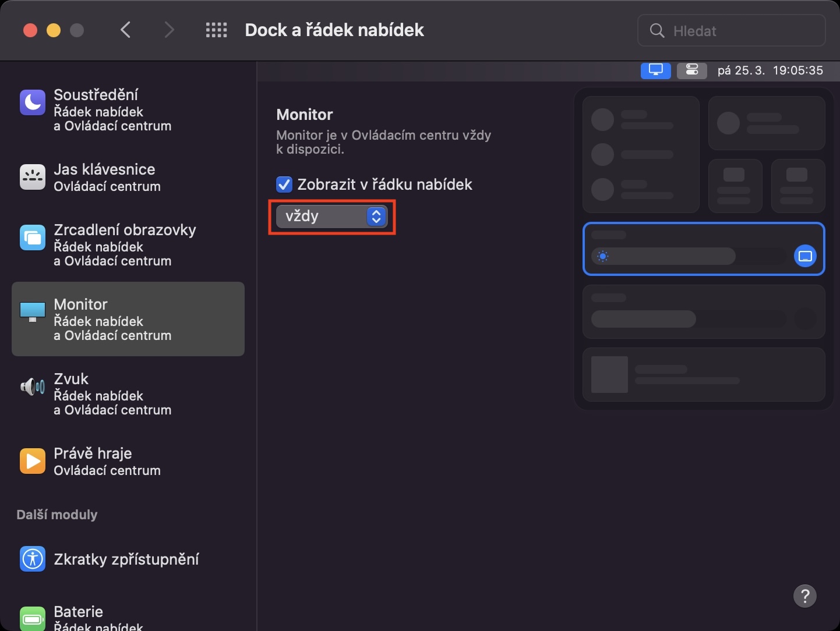Click the forward navigation arrow
Viewport: 840px width, 631px height.
pyautogui.click(x=168, y=30)
